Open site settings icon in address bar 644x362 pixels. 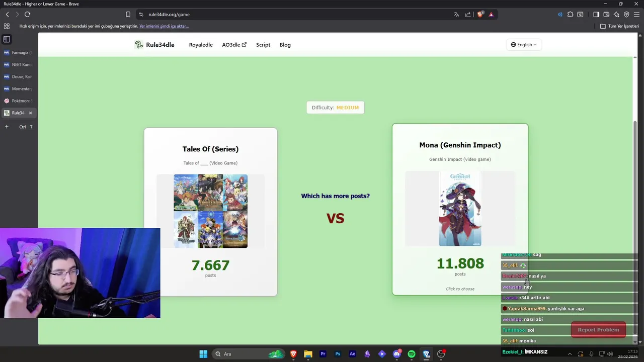point(141,15)
